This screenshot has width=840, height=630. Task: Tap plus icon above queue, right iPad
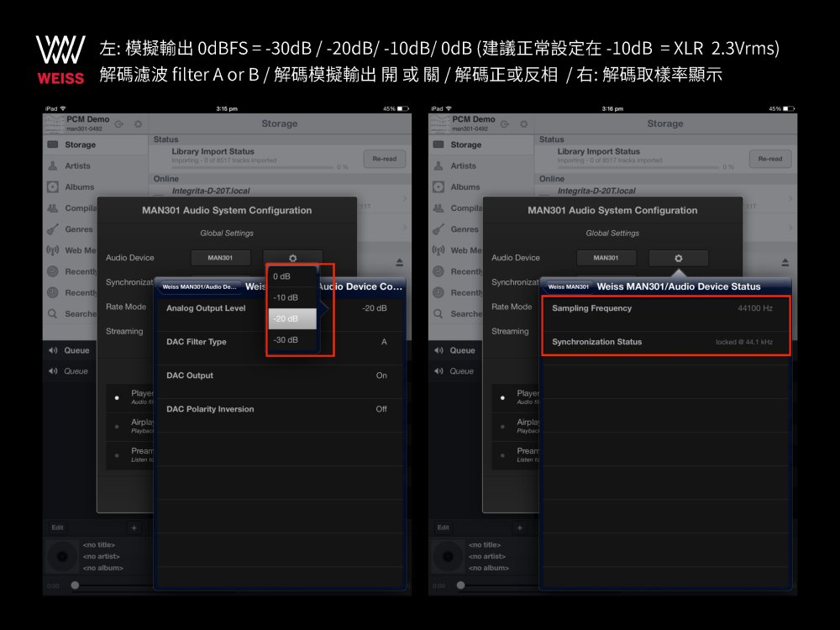(520, 528)
